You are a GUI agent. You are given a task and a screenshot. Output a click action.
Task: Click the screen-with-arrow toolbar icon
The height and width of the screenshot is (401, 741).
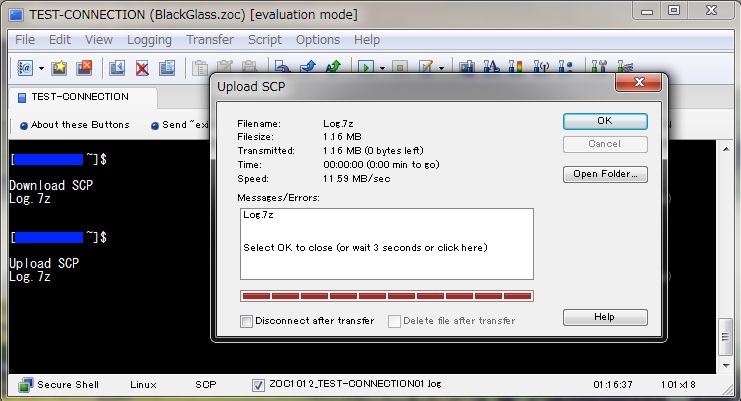pyautogui.click(x=117, y=68)
